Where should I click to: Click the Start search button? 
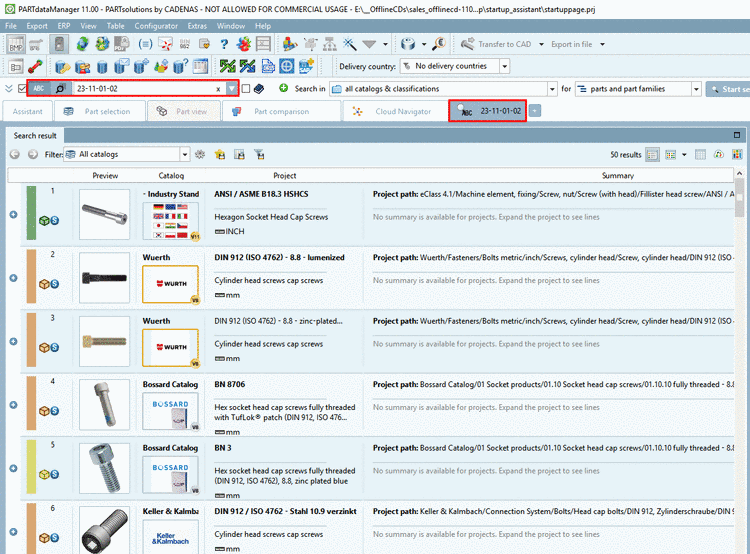(728, 89)
